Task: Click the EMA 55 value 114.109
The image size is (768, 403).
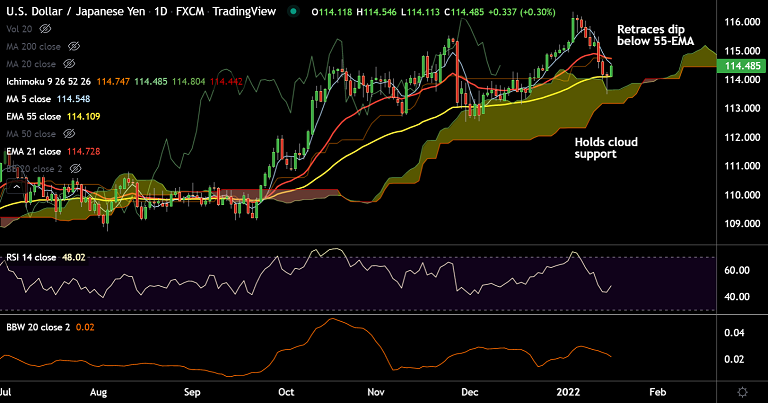Action: [84, 117]
